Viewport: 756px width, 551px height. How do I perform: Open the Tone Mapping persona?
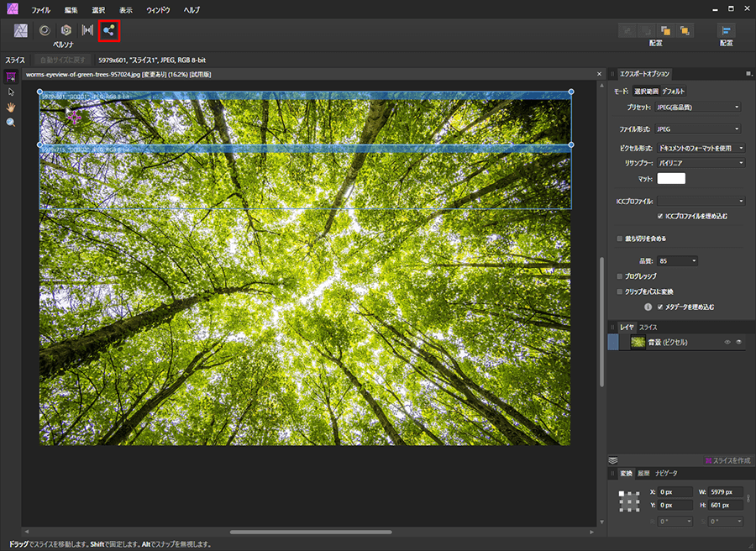pyautogui.click(x=87, y=30)
